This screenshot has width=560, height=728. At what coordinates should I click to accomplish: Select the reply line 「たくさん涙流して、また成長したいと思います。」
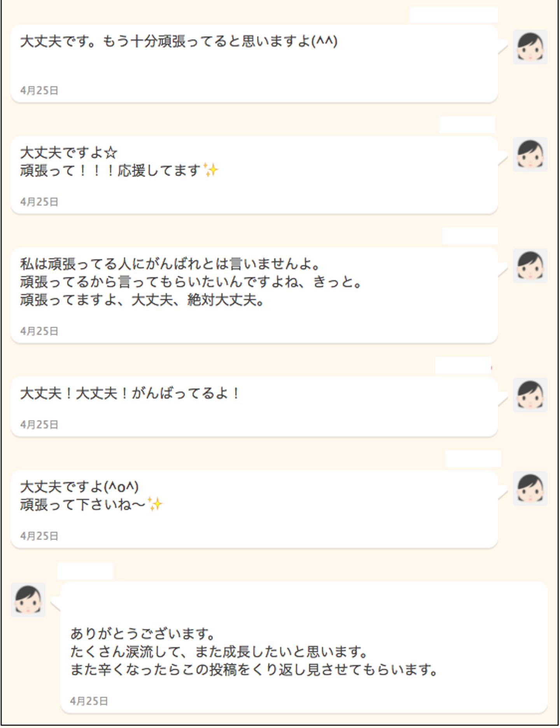coord(219,652)
